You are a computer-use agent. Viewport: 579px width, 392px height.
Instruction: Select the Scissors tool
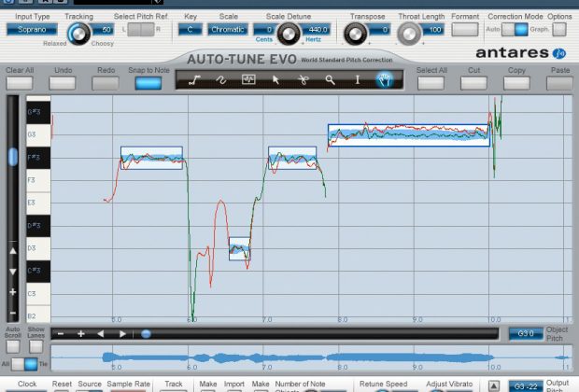coord(304,79)
